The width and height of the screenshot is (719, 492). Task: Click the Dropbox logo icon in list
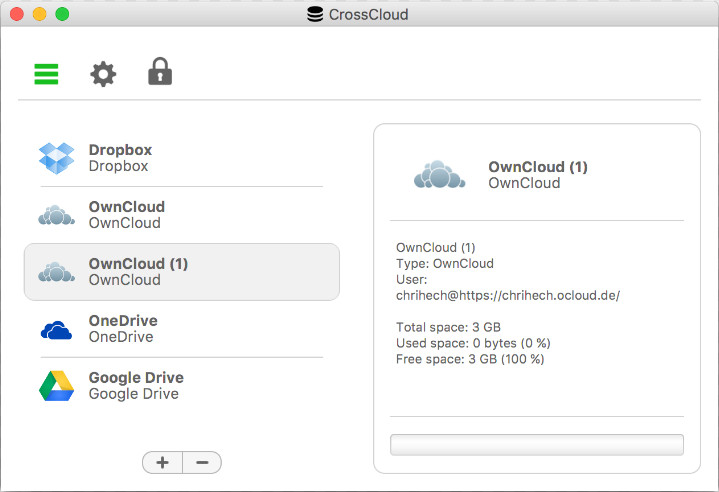tap(56, 158)
